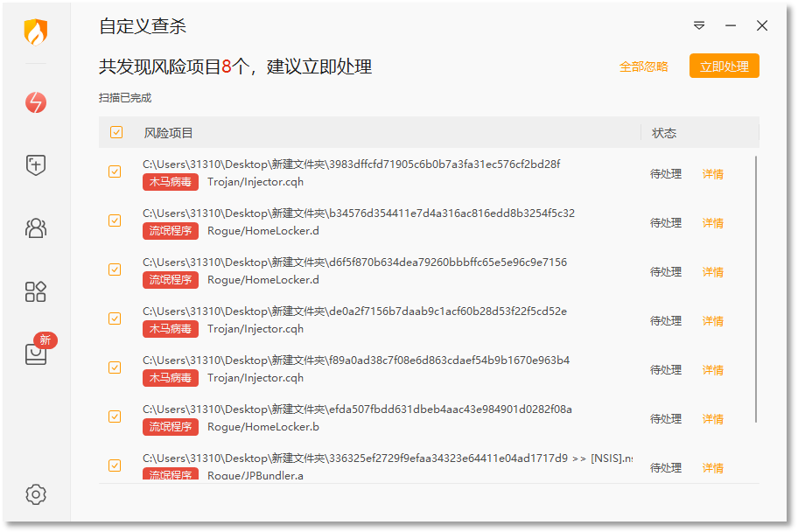Open 详情 for the f89a0ad38c file

pyautogui.click(x=712, y=370)
